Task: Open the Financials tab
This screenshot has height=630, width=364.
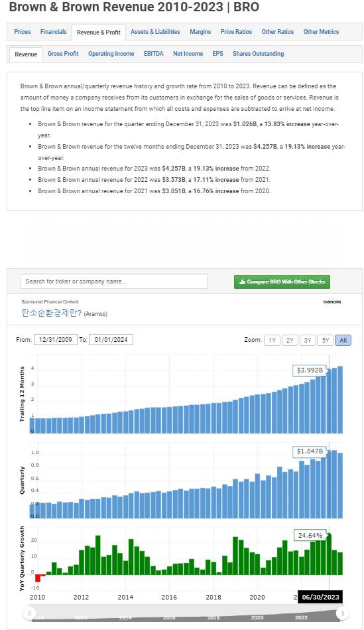Action: click(54, 32)
